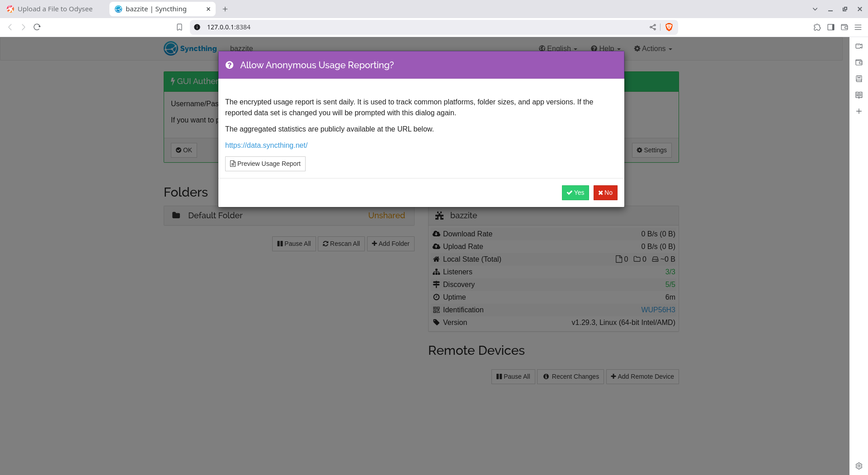This screenshot has width=868, height=475.
Task: Click OK in the GUI Authentication panel
Action: point(184,150)
